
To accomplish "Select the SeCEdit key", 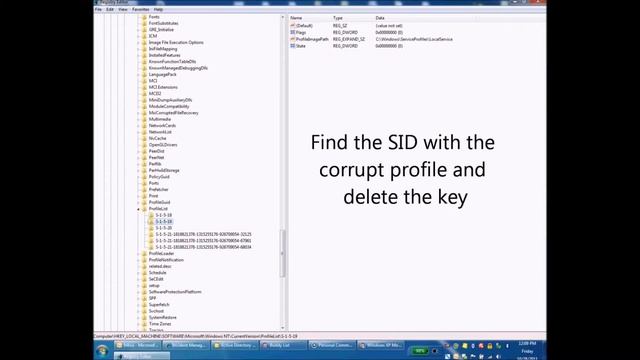I will [x=156, y=279].
